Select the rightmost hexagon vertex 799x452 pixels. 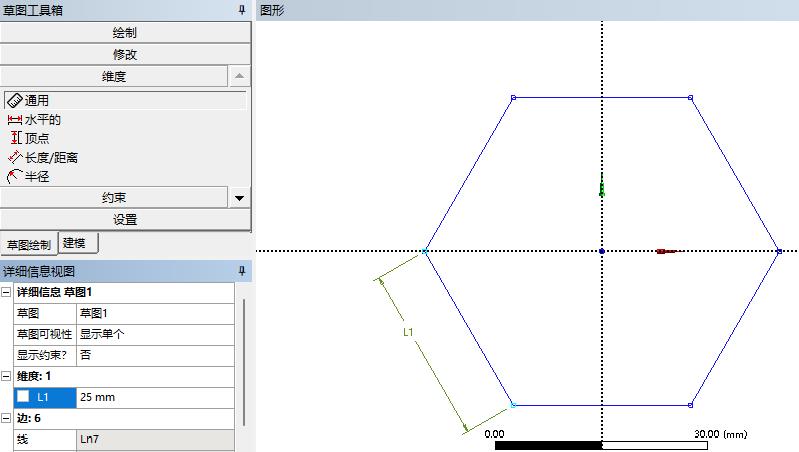[779, 251]
